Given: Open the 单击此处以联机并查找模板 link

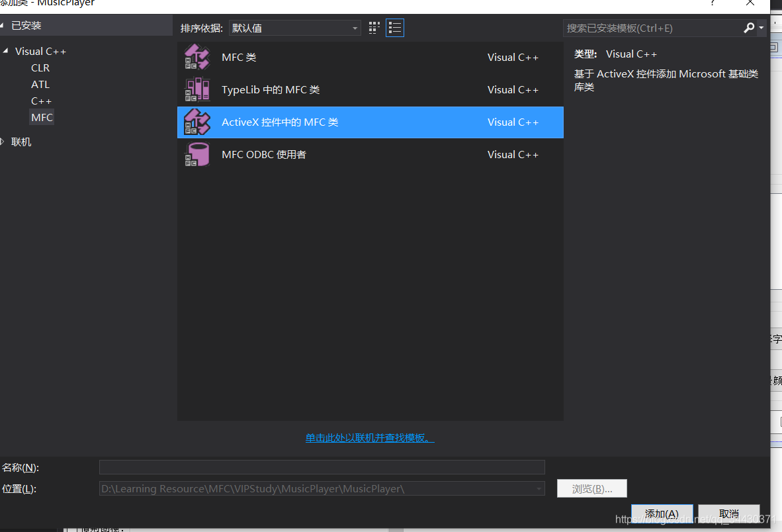Looking at the screenshot, I should pyautogui.click(x=370, y=438).
